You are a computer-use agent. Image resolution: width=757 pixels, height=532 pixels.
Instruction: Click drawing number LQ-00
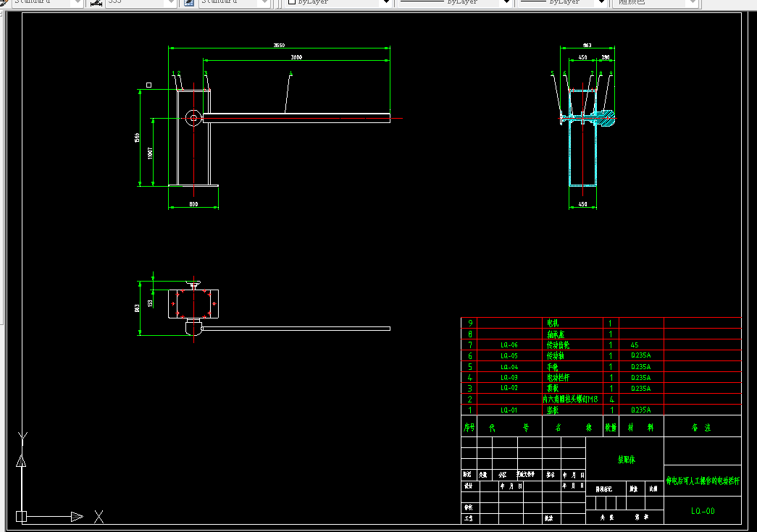703,511
